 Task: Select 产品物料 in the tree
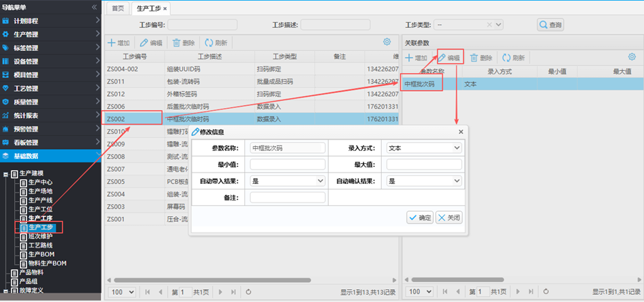(31, 273)
